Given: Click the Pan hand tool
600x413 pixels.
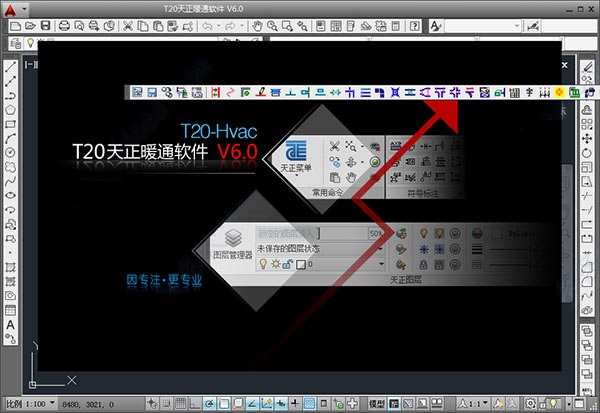Looking at the screenshot, I should 257,24.
